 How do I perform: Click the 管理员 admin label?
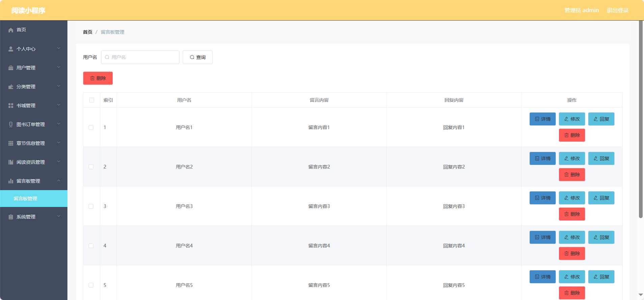582,10
